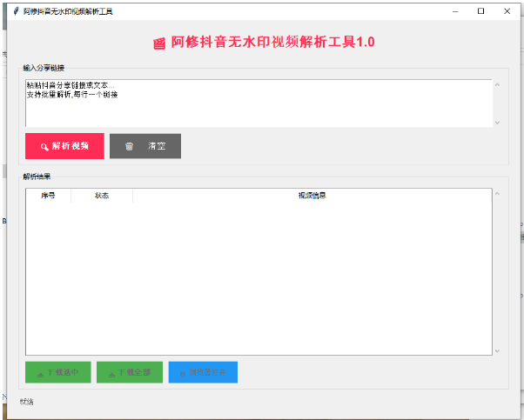The image size is (524, 420).
Task: Click the 就绪 status bar text
Action: tap(27, 402)
